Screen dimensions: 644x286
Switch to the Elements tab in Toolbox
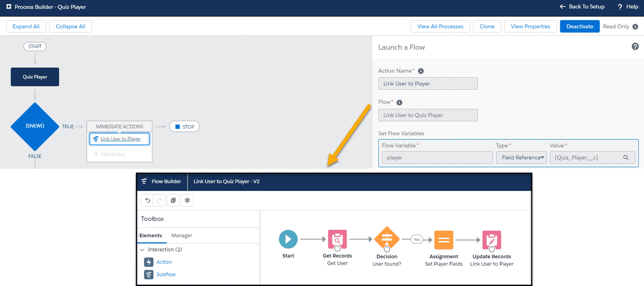pos(152,235)
